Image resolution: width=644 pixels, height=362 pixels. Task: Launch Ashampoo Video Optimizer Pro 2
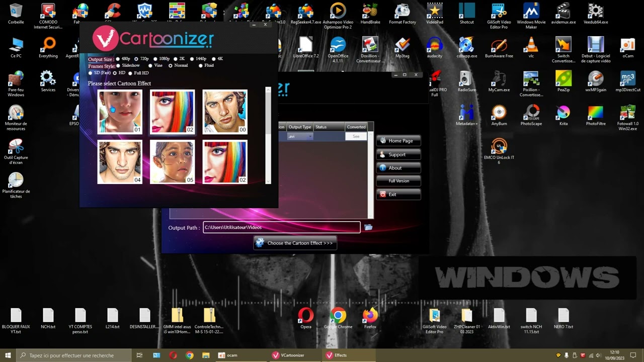(x=338, y=16)
